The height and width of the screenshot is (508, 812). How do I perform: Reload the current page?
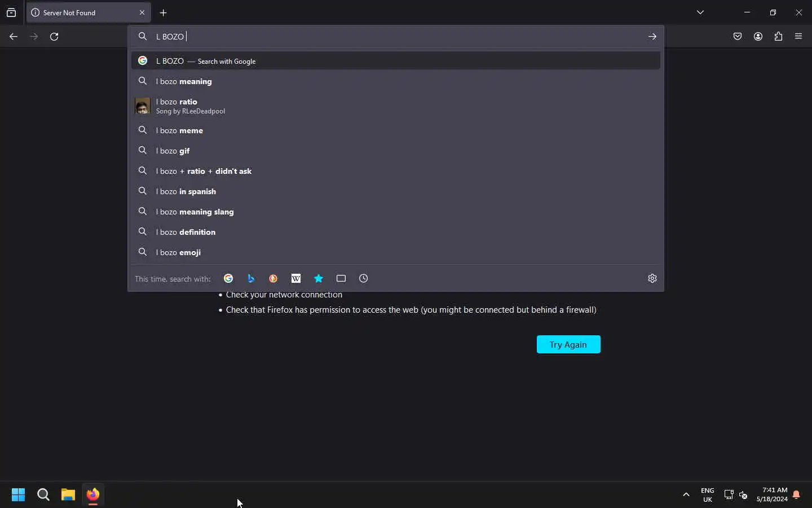pos(54,37)
